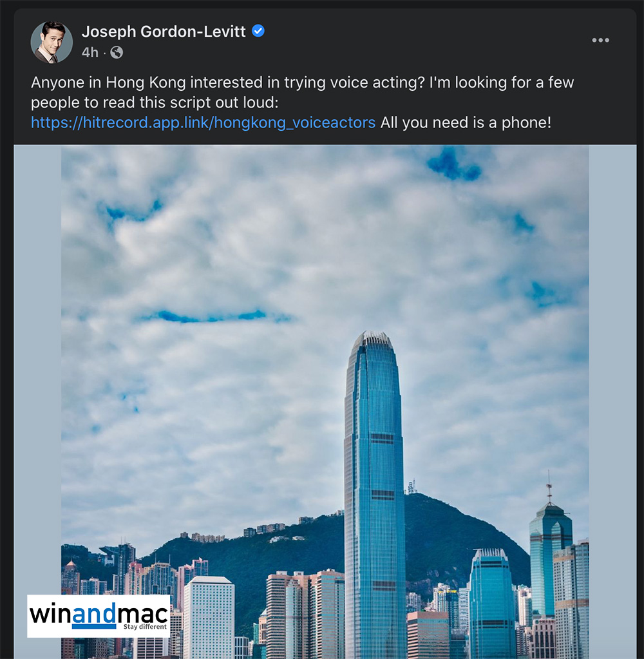Open the Hong Kong skyline photo
The height and width of the screenshot is (659, 644).
click(x=325, y=402)
